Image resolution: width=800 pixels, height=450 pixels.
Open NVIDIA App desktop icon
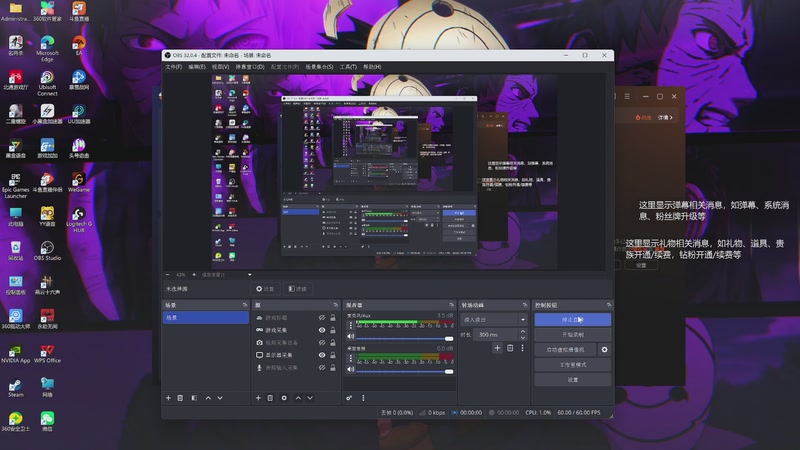(15, 354)
